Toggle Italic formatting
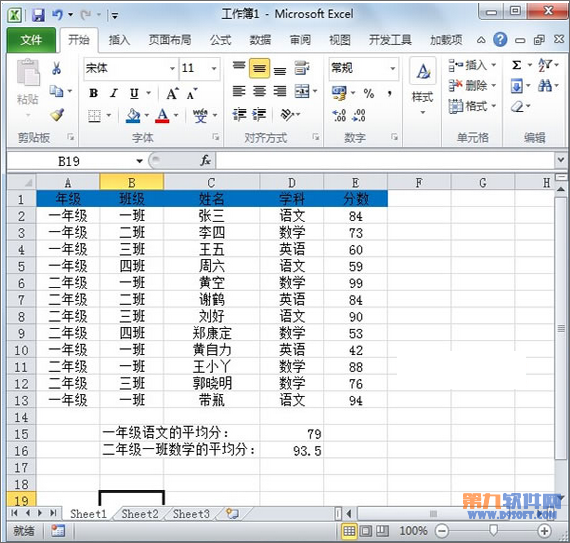The width and height of the screenshot is (570, 543). [114, 93]
